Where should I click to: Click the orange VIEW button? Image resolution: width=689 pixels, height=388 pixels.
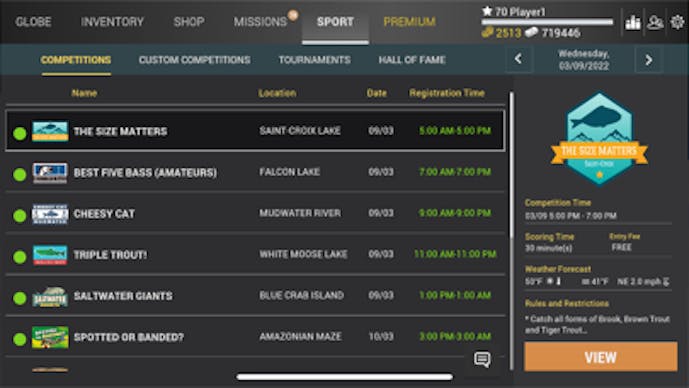[601, 357]
